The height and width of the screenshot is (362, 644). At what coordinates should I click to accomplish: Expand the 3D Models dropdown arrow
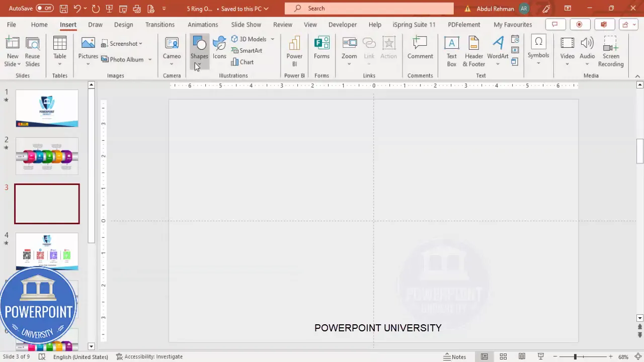pyautogui.click(x=272, y=39)
